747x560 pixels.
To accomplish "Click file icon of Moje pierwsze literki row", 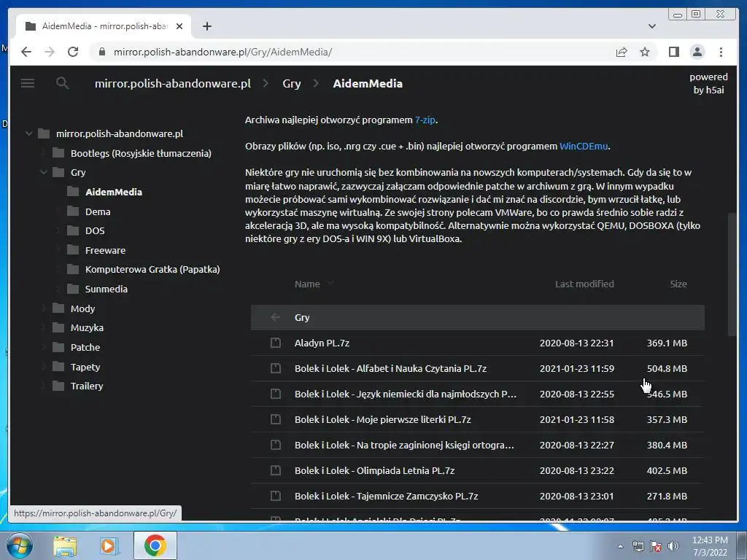I will click(x=275, y=419).
